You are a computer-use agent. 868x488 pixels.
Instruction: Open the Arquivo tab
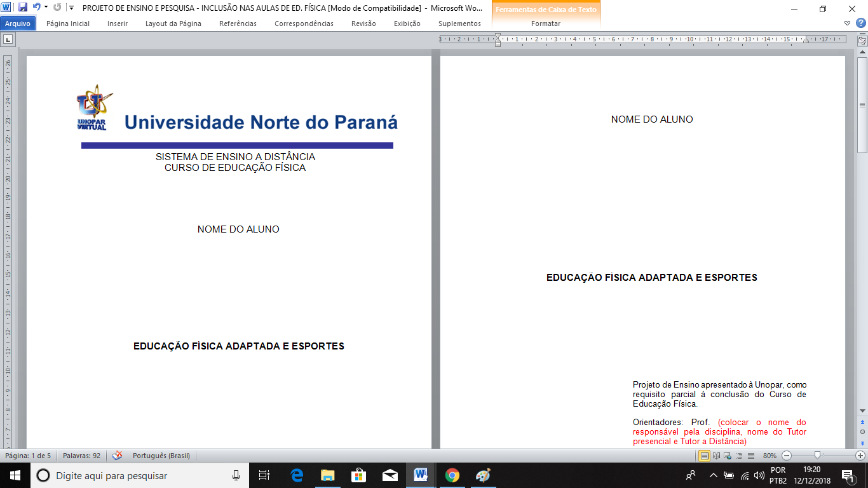pos(18,24)
